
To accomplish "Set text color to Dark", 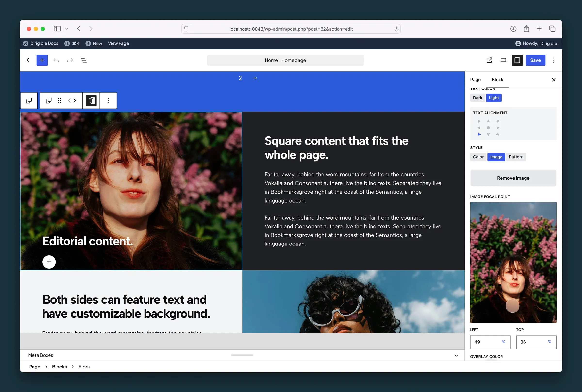I will (x=477, y=98).
